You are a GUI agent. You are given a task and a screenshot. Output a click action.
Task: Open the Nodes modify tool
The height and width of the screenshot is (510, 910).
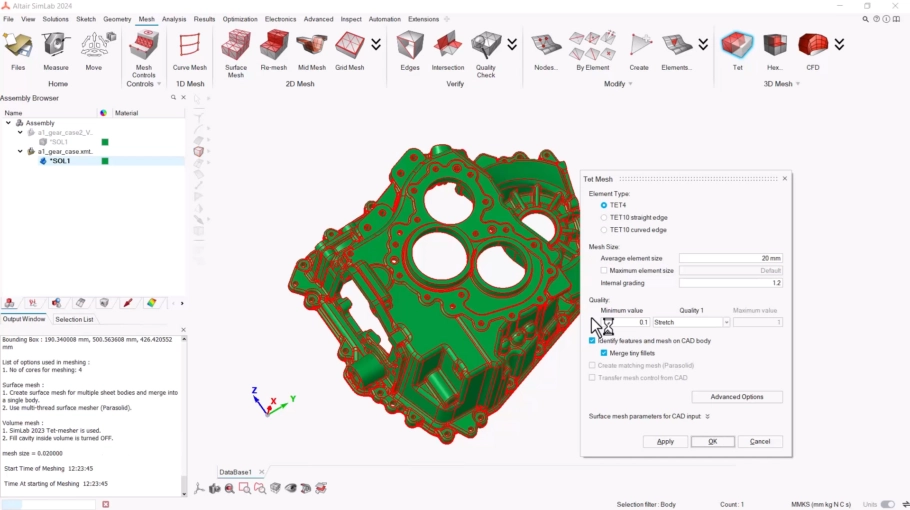point(546,51)
